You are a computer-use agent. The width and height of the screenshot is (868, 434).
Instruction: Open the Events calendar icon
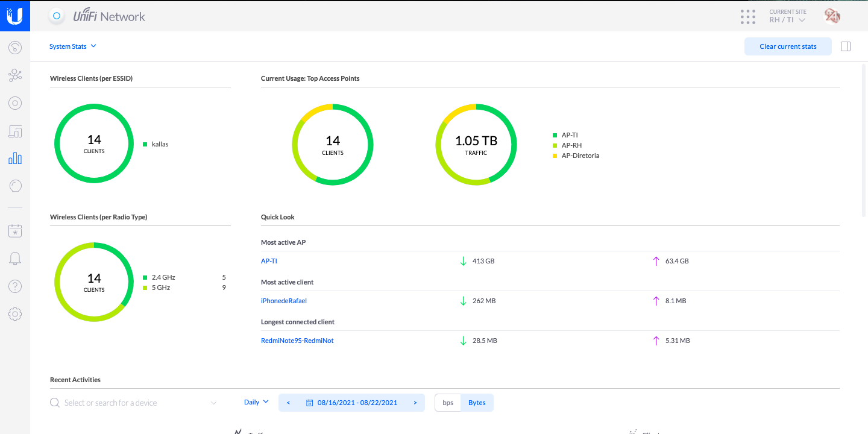[15, 230]
